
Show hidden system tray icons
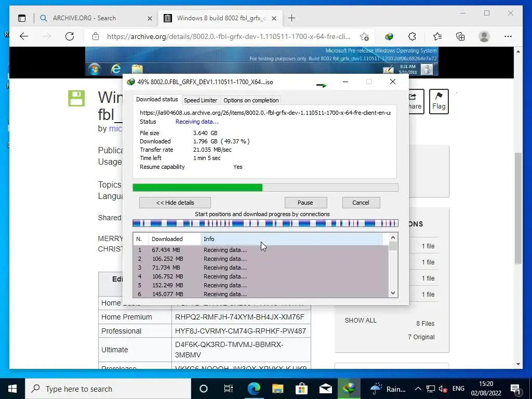418,389
